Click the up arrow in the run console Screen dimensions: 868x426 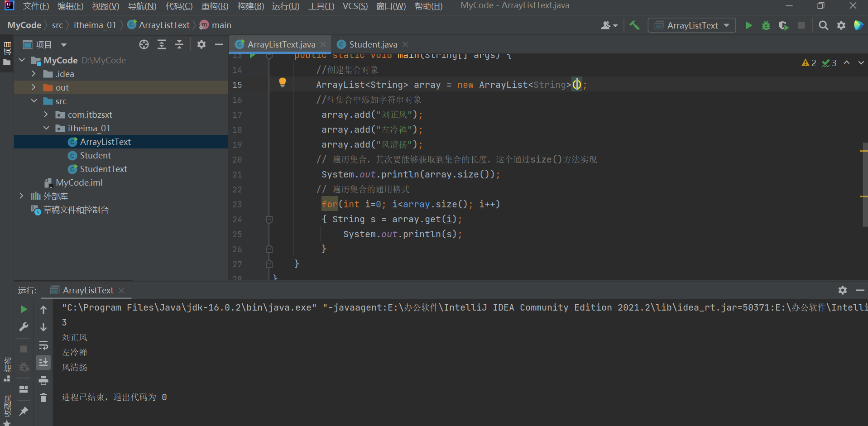(43, 310)
